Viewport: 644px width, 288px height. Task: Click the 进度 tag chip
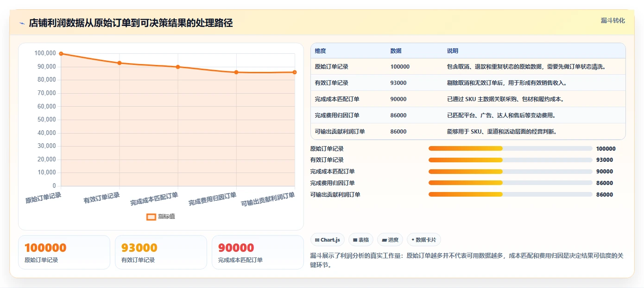[390, 240]
